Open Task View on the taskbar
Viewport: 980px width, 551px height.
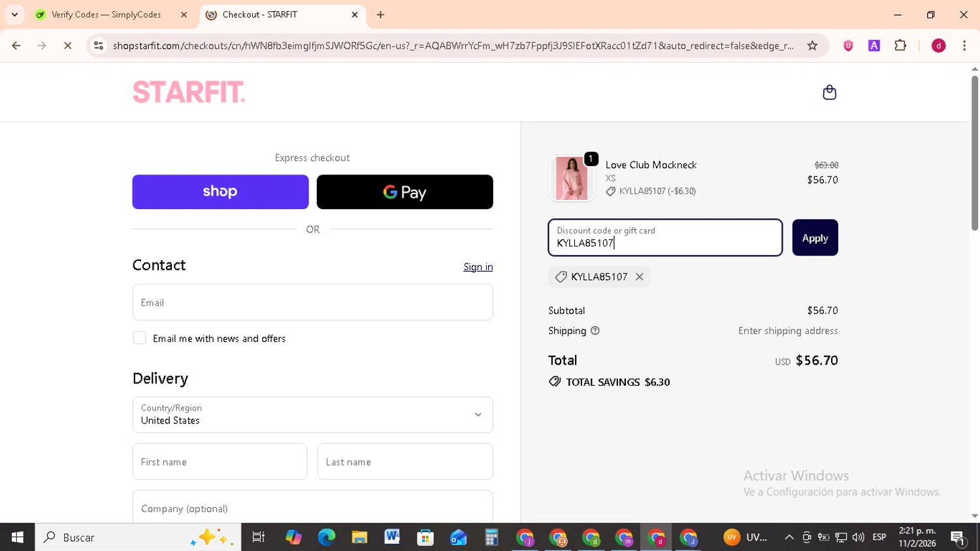point(258,537)
